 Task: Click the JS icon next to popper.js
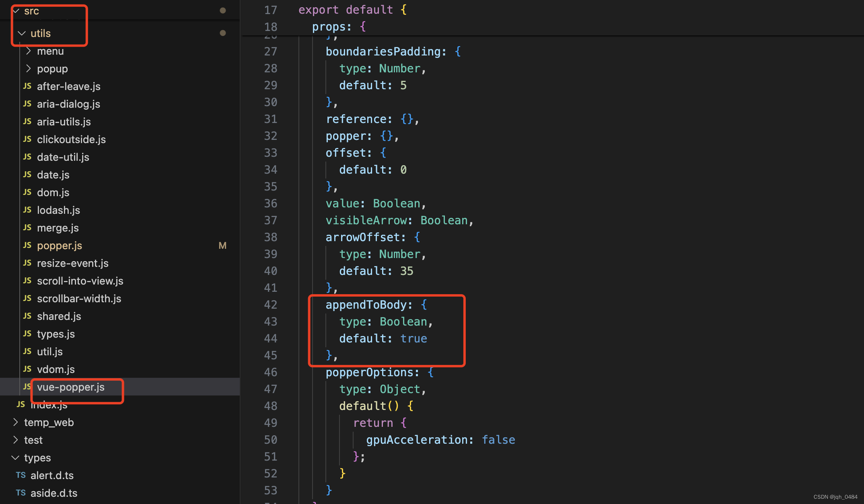tap(27, 246)
